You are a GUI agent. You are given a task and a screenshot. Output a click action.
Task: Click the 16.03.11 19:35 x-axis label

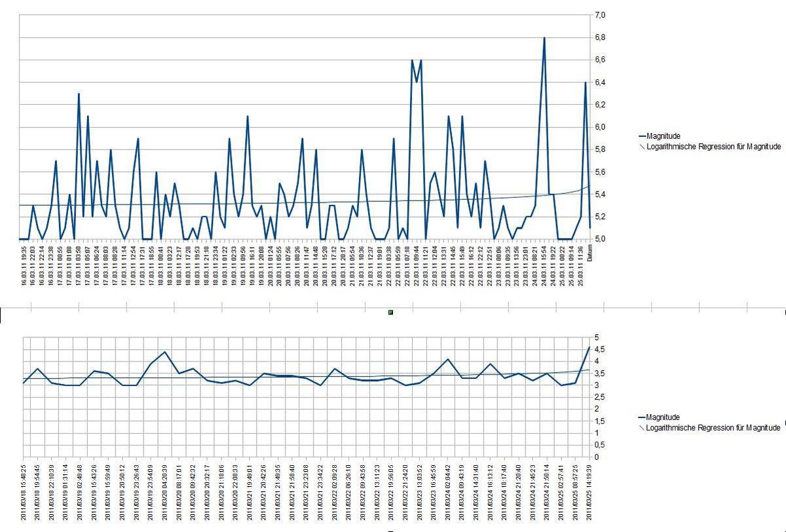24,265
